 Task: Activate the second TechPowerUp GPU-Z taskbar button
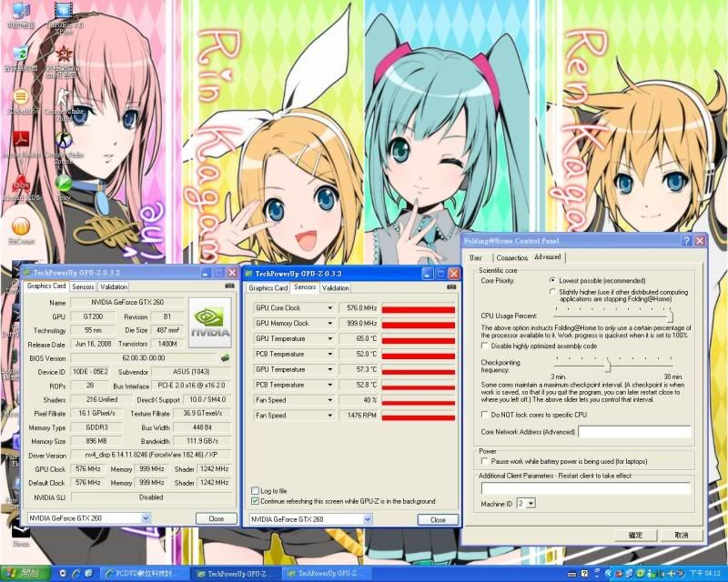328,574
